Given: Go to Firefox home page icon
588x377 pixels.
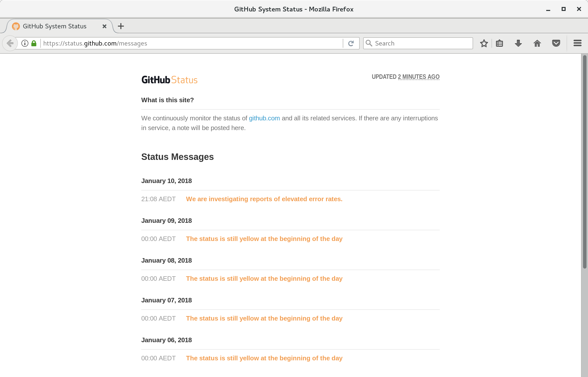Looking at the screenshot, I should tap(537, 43).
